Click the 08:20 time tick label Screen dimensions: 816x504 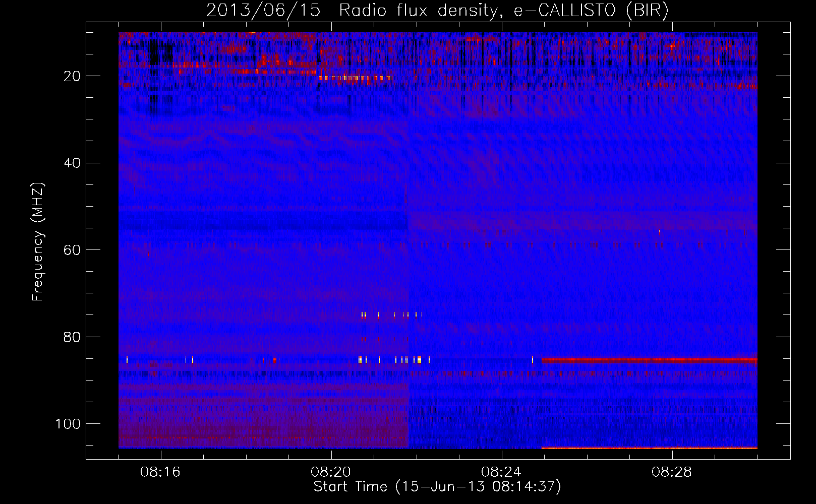click(x=331, y=472)
